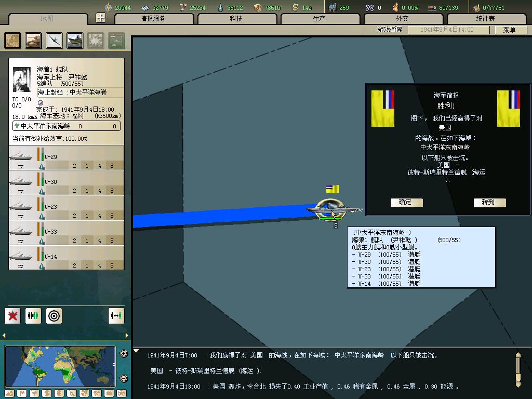Click the 海上封锁 mission order box
532x399 pixels.
(x=80, y=92)
